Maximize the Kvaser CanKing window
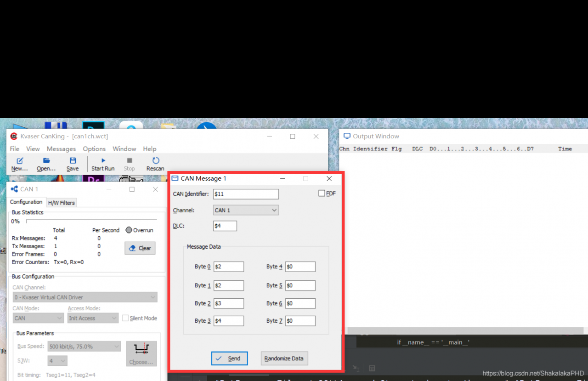The width and height of the screenshot is (588, 381). (293, 136)
